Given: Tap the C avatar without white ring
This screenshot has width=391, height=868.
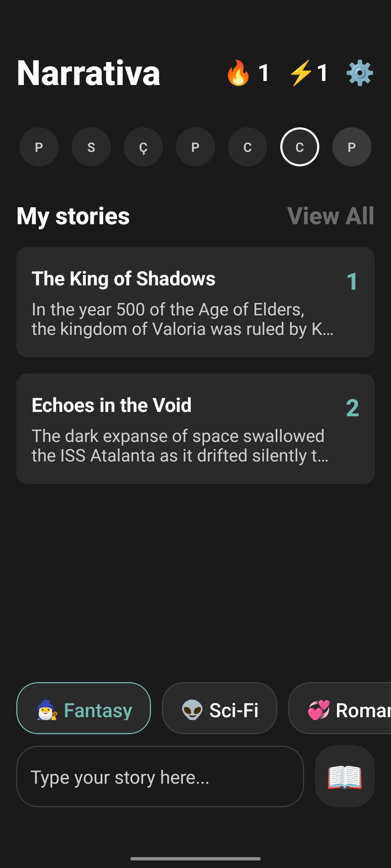Looking at the screenshot, I should pos(248,147).
